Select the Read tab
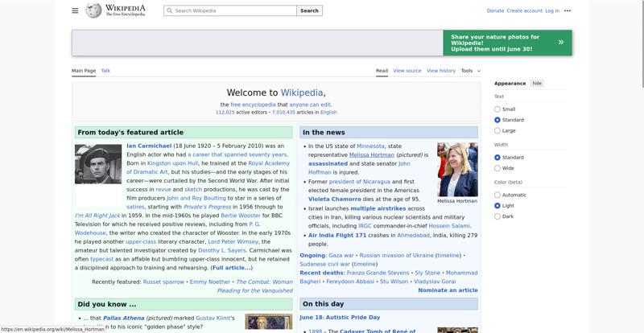The height and width of the screenshot is (333, 644). pos(382,71)
